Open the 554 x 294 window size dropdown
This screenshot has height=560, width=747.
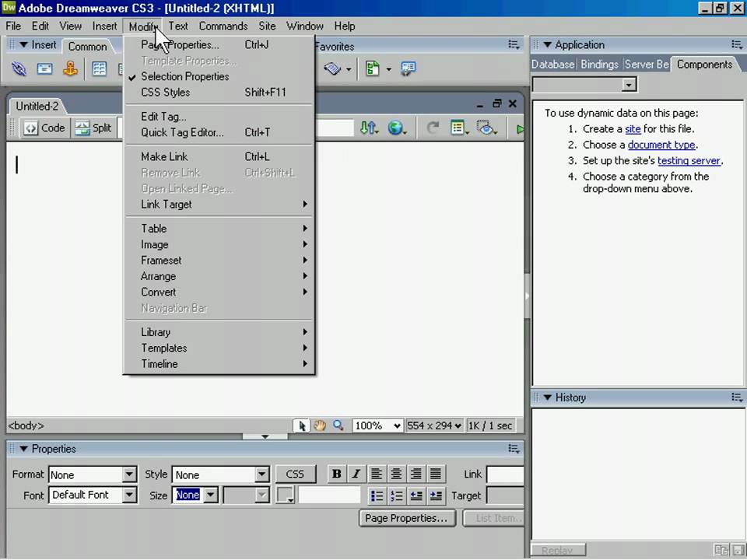tap(434, 425)
